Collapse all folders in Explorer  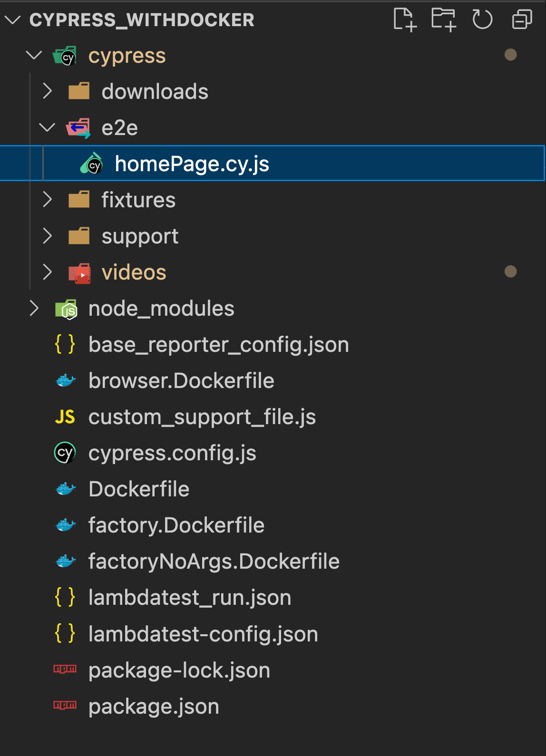pyautogui.click(x=522, y=20)
